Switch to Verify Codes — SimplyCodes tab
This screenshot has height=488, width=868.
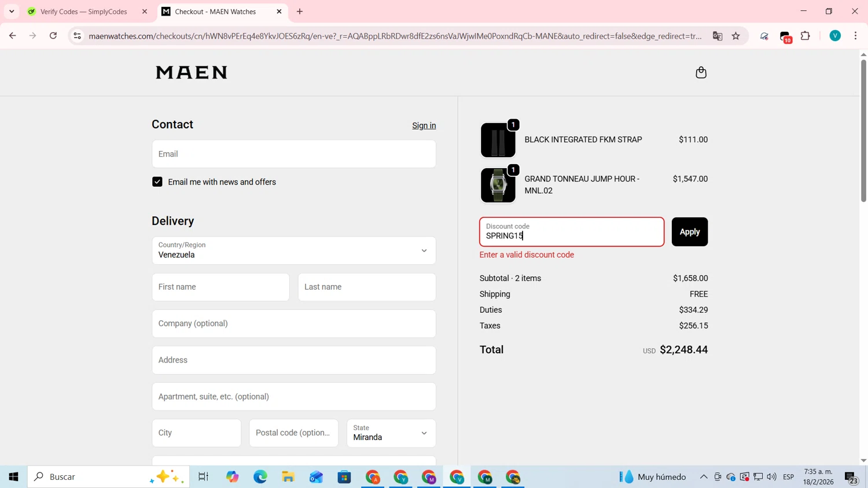pyautogui.click(x=84, y=12)
